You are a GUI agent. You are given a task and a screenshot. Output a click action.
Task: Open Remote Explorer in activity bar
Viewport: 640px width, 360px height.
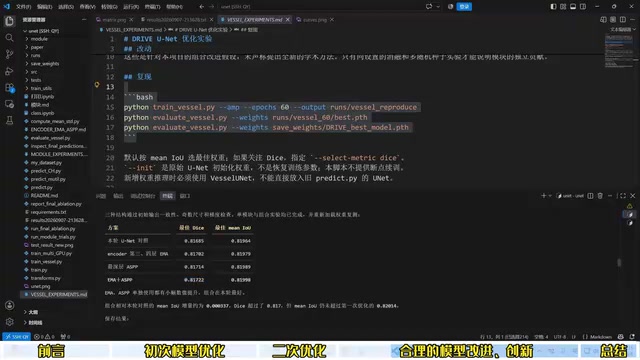[x=9, y=104]
